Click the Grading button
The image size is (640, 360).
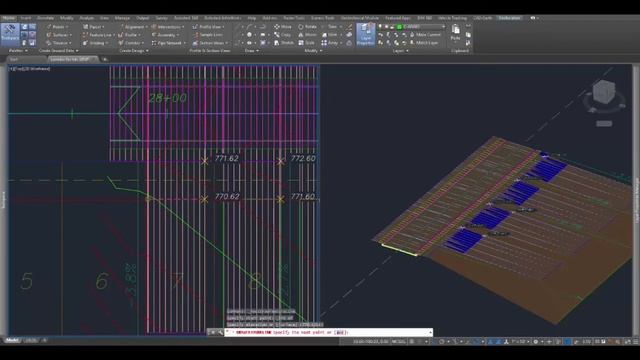(95, 42)
